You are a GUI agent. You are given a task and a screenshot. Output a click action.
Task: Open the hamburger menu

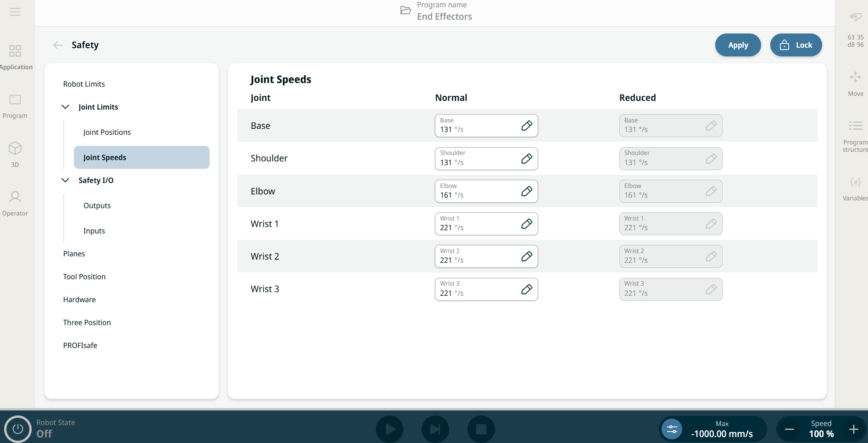point(15,12)
